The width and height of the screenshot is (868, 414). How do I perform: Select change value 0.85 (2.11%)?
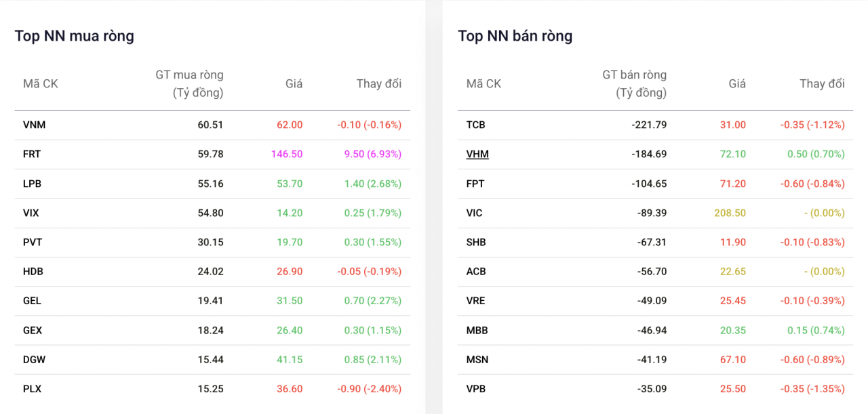(x=373, y=359)
